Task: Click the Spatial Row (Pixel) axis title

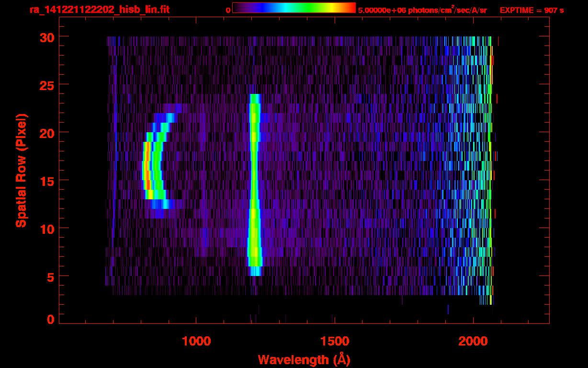Action: (21, 170)
